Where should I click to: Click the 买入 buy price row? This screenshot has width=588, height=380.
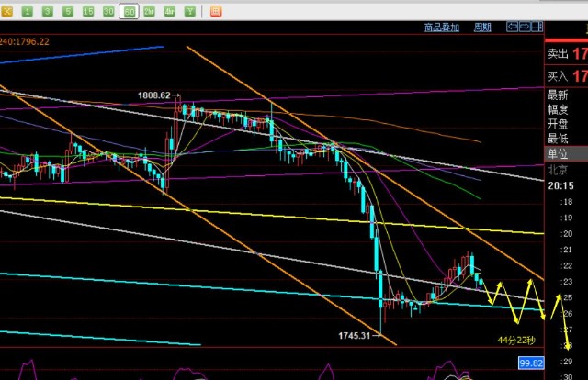(x=566, y=75)
